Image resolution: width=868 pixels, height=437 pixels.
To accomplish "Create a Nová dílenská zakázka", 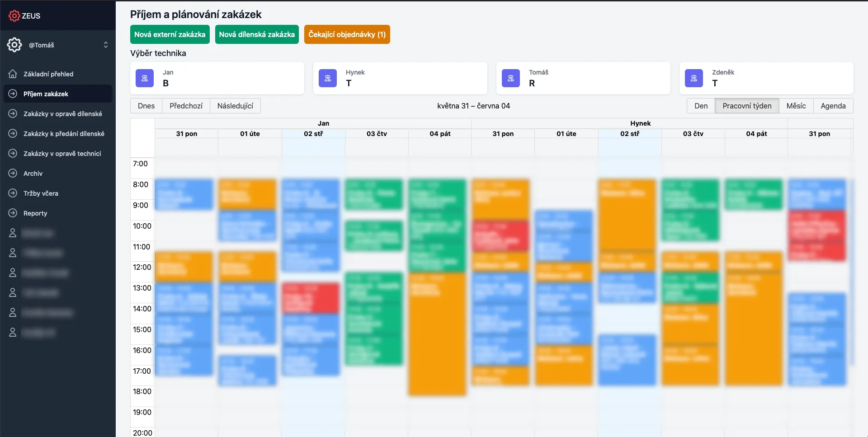I will pos(257,34).
